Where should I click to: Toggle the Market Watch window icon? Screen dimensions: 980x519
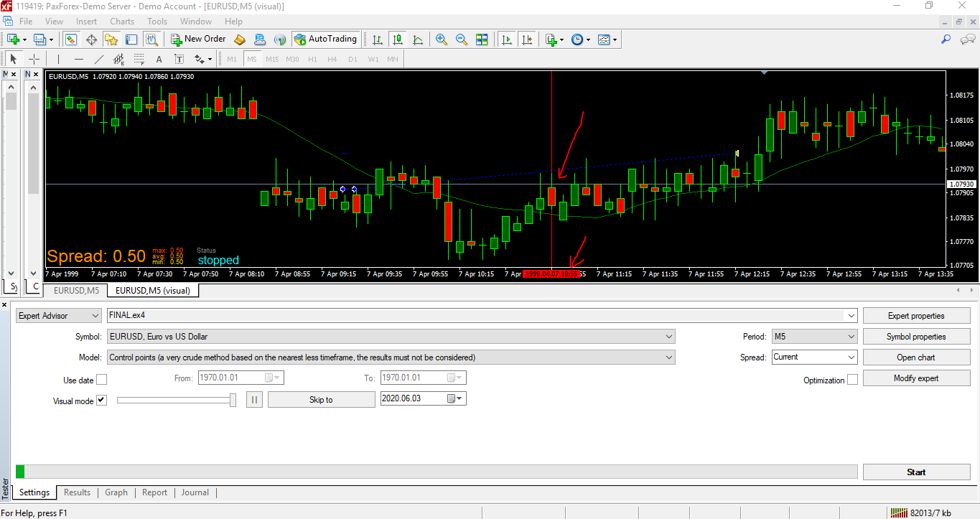pos(71,39)
